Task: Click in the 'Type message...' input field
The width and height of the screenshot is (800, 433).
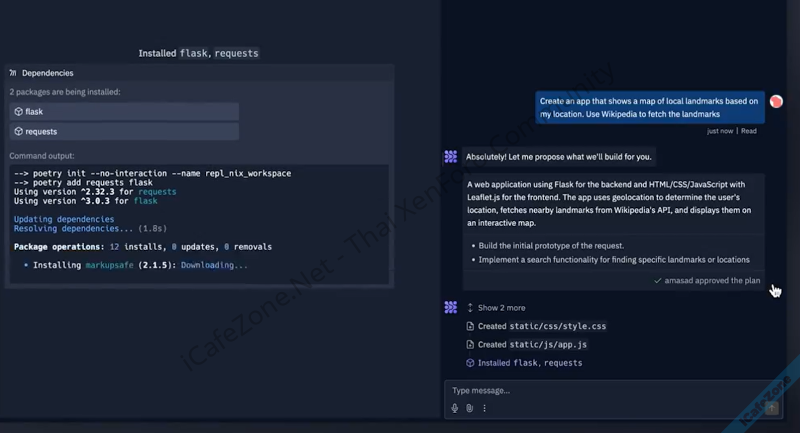Action: click(600, 391)
